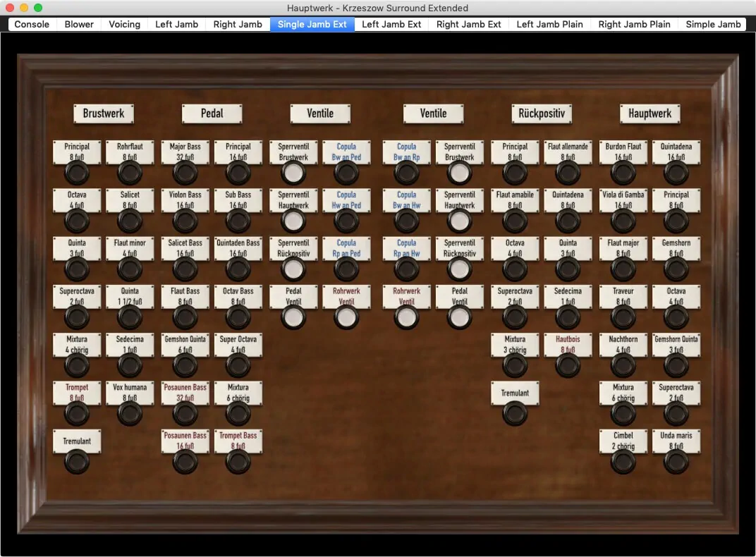Go to the Left Jamb Ext tab
Image resolution: width=756 pixels, height=557 pixels.
[x=391, y=24]
